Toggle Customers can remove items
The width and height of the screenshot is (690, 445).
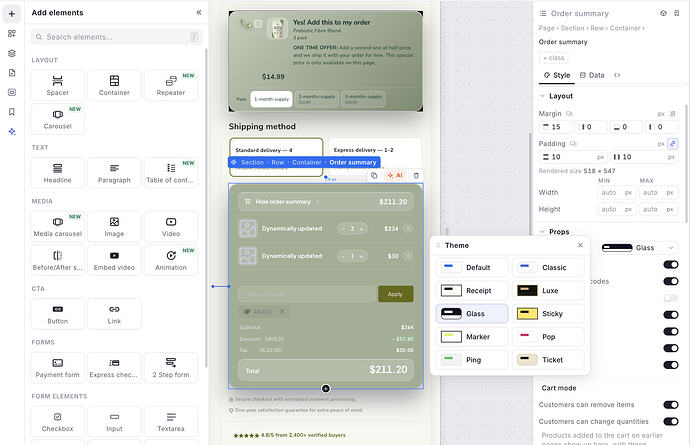(671, 405)
